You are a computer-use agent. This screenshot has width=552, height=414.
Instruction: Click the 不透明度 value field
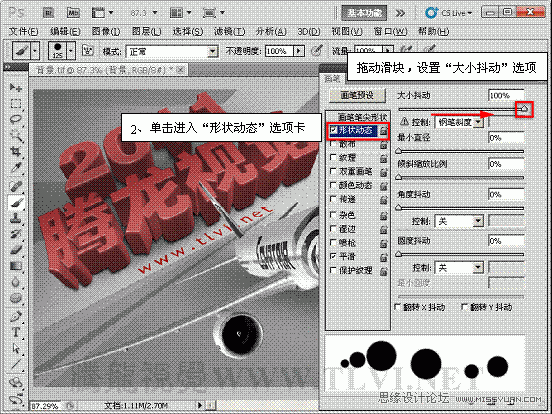click(279, 51)
